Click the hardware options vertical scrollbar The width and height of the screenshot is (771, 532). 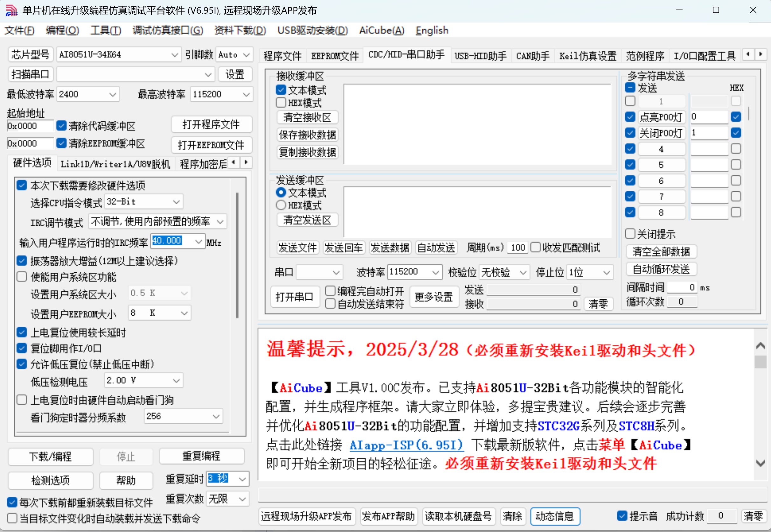(237, 255)
